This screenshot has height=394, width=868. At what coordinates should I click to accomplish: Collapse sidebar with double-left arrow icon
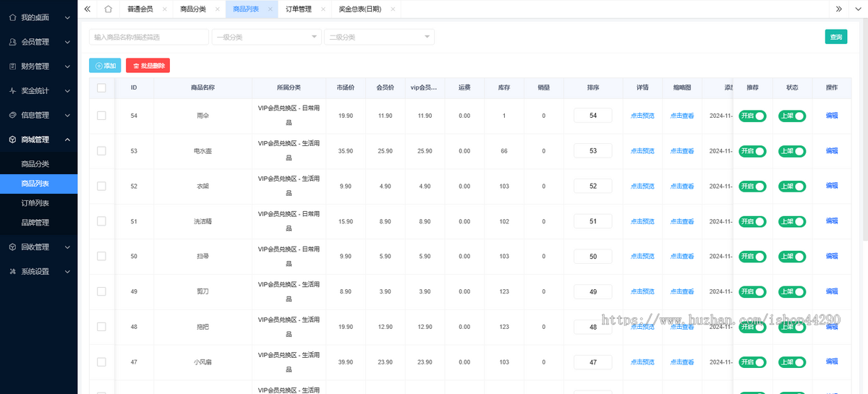click(x=88, y=9)
